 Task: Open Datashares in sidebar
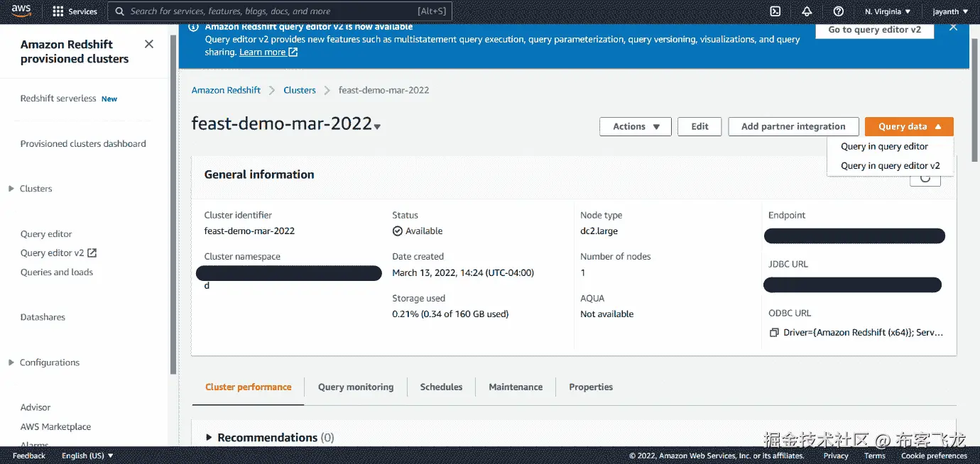[43, 317]
